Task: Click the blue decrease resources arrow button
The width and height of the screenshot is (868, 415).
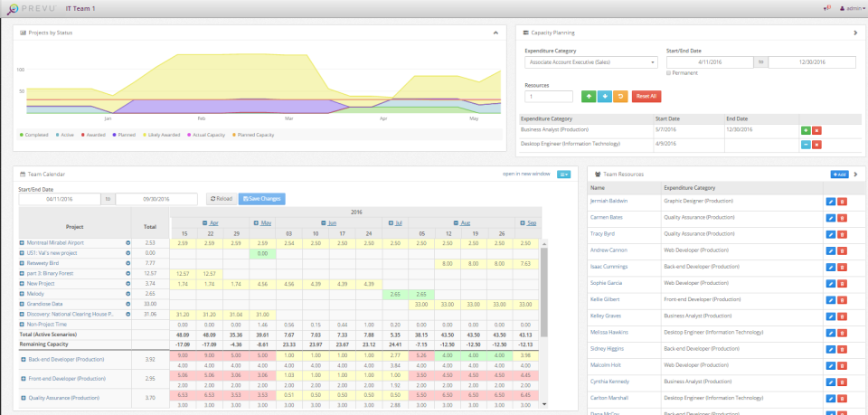Action: [605, 96]
